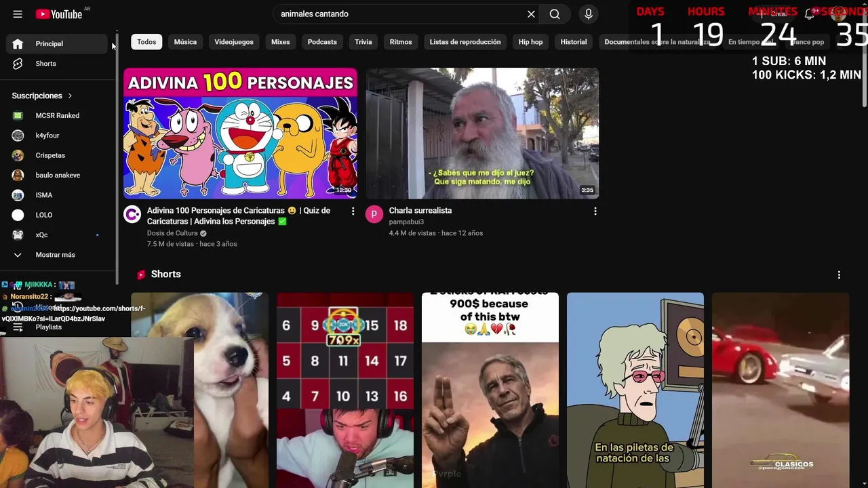Select the Videojuegos filter chip
This screenshot has height=488, width=868.
click(x=234, y=42)
